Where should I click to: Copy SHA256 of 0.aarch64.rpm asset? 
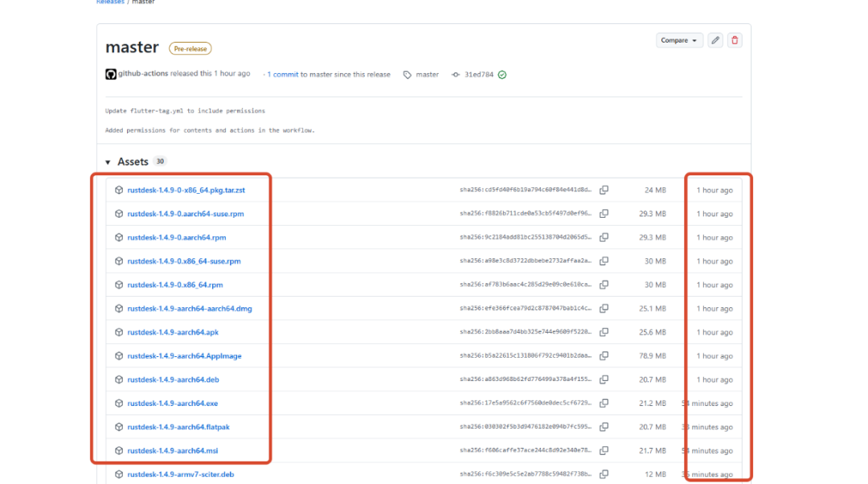(604, 237)
